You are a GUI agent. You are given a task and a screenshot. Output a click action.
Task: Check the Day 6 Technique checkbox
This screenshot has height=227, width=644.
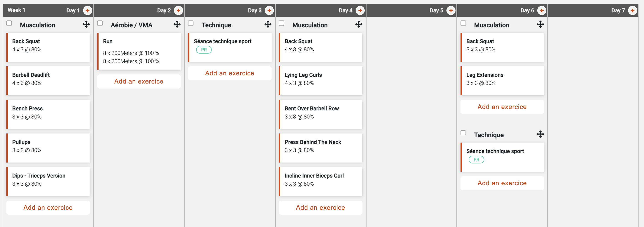463,133
